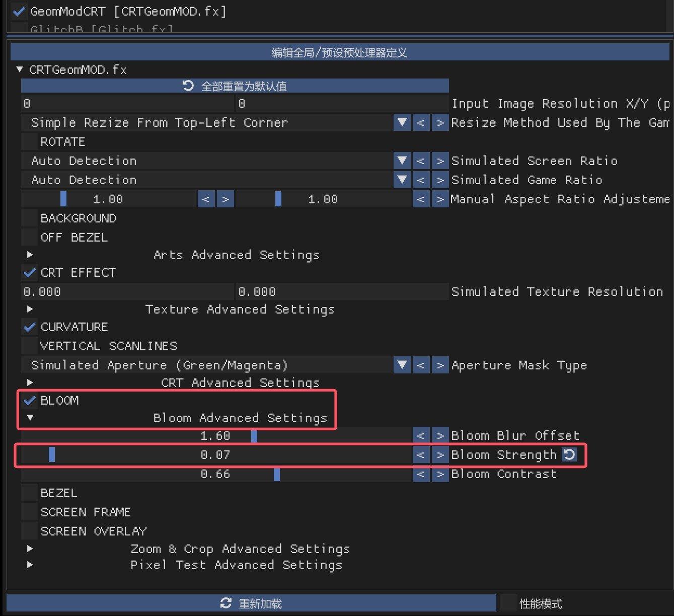Image resolution: width=674 pixels, height=616 pixels.
Task: Enable VERTICAL SCANLINES checkbox
Action: [30, 346]
